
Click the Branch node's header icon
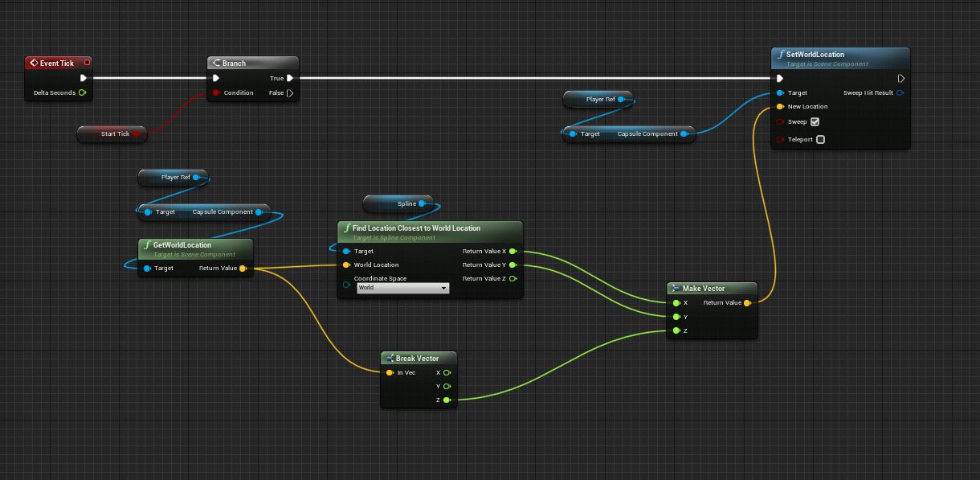pyautogui.click(x=215, y=62)
